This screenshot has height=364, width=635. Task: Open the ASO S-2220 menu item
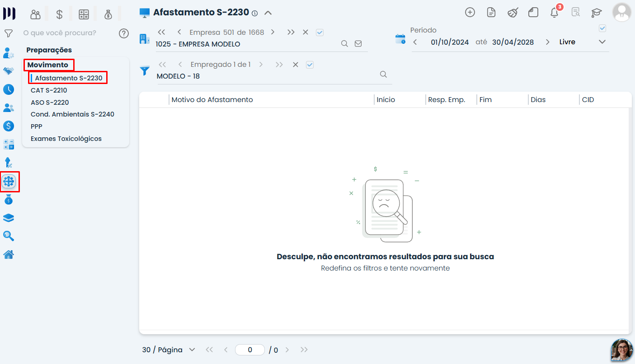point(50,103)
